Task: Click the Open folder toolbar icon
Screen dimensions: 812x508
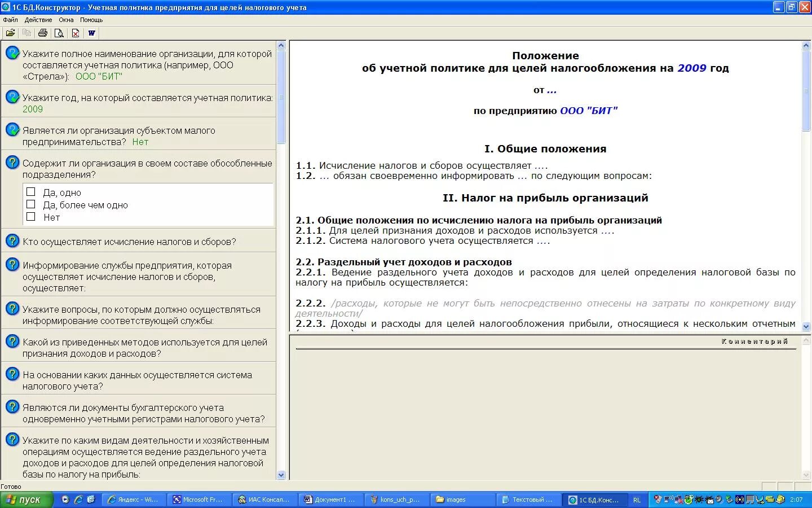Action: coord(10,33)
